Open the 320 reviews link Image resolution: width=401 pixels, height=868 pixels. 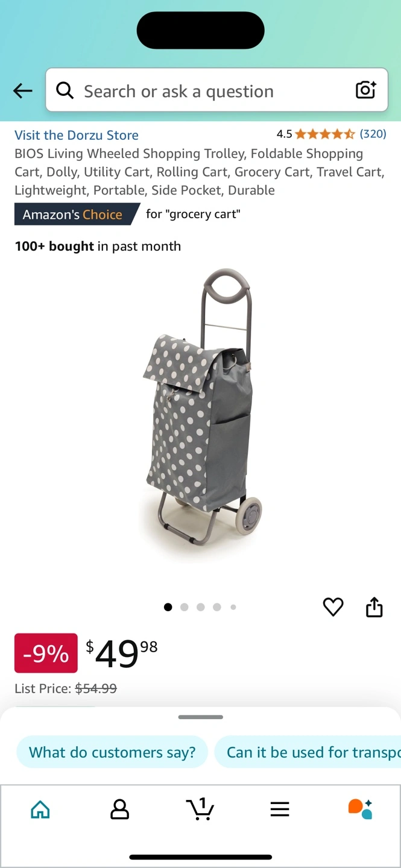tap(373, 134)
